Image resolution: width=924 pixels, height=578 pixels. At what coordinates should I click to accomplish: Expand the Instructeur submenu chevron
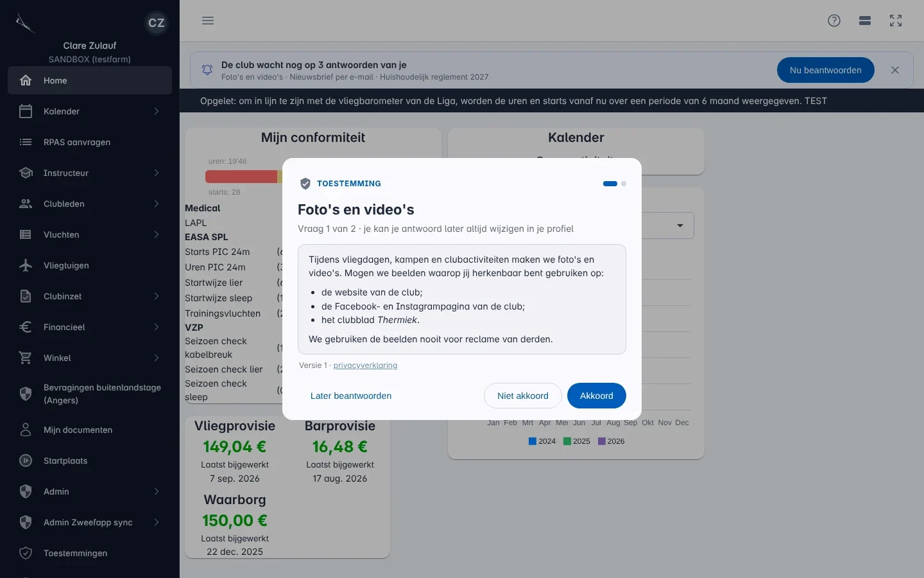(157, 173)
